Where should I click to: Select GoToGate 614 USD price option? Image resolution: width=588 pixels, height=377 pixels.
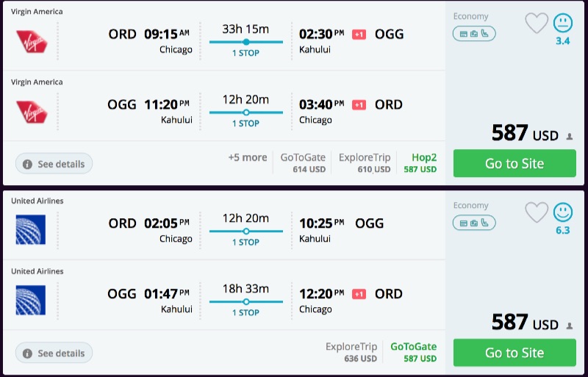pyautogui.click(x=303, y=163)
